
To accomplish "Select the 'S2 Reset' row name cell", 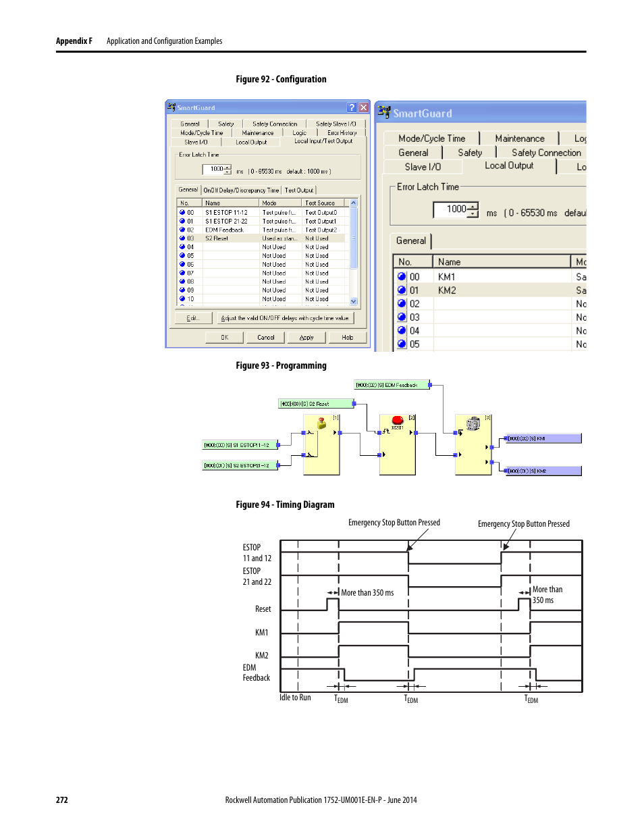I will click(x=231, y=238).
